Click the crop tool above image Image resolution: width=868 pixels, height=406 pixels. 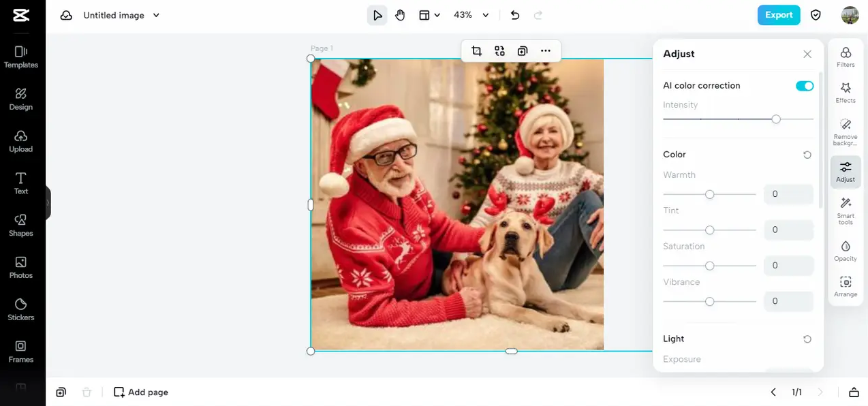click(477, 50)
